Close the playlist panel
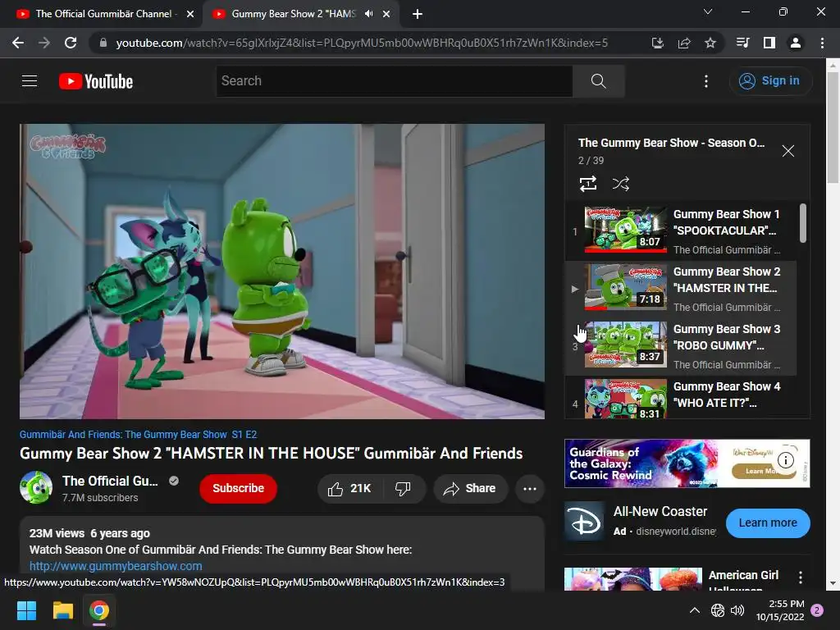This screenshot has height=630, width=840. (x=788, y=151)
